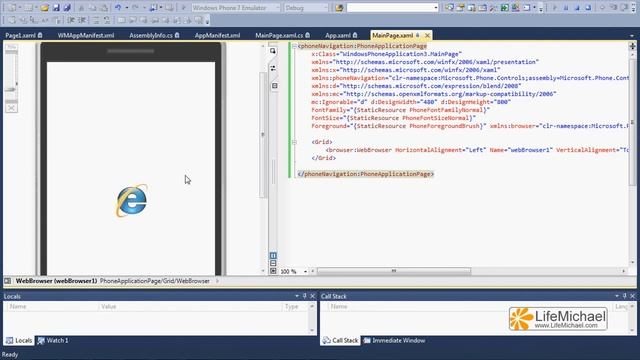Click the Break All pause icon
Viewport: 640px width, 360px height.
(x=566, y=7)
